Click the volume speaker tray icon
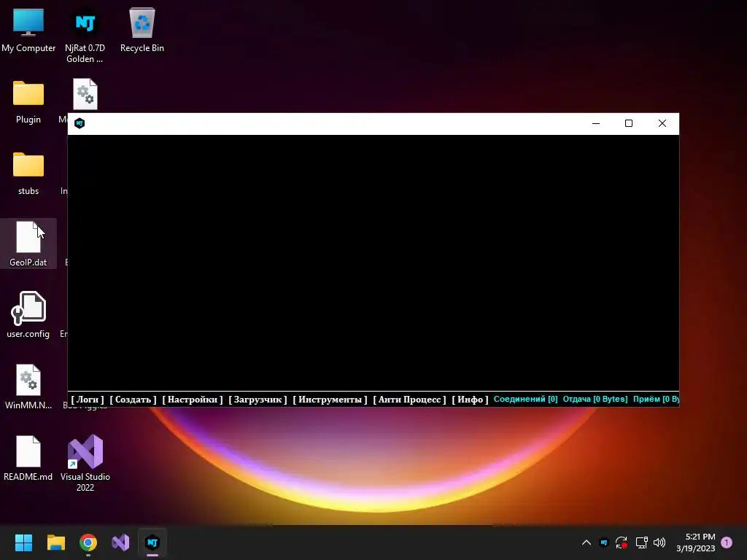 [x=659, y=542]
